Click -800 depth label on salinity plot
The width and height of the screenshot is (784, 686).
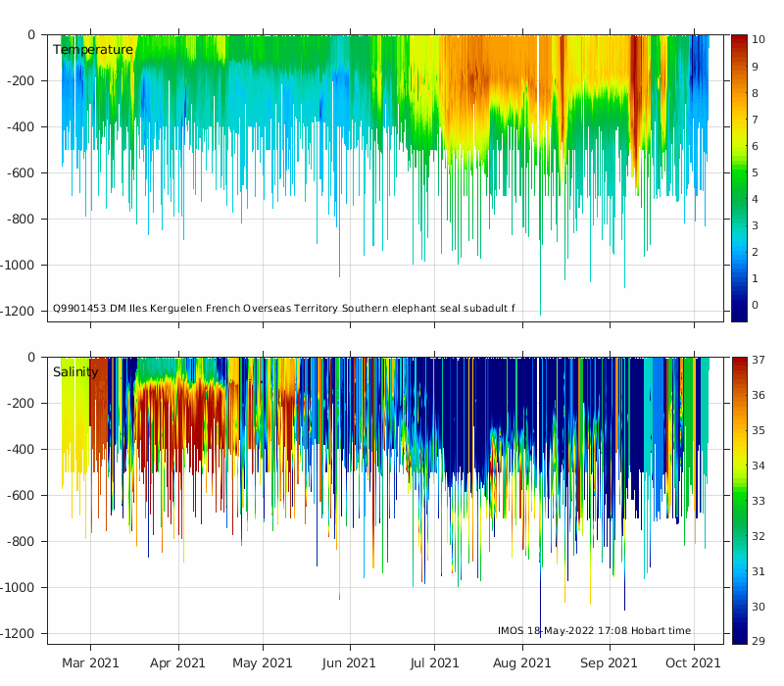21,542
